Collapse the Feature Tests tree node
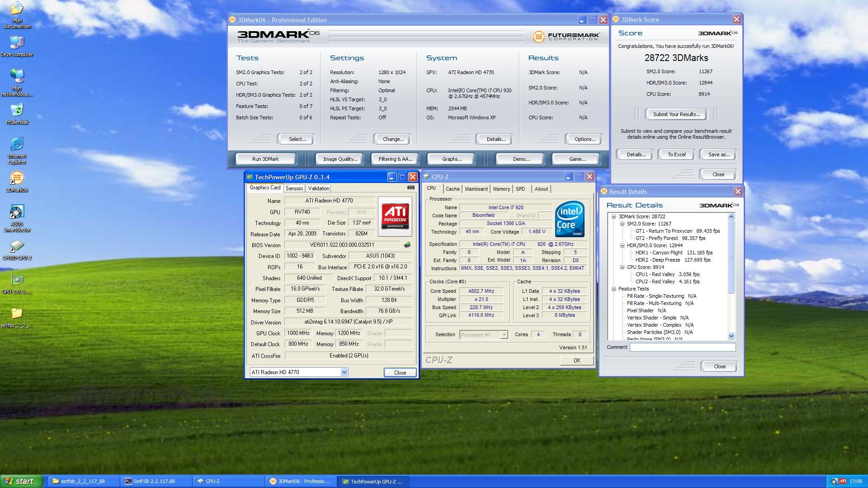 pos(614,289)
